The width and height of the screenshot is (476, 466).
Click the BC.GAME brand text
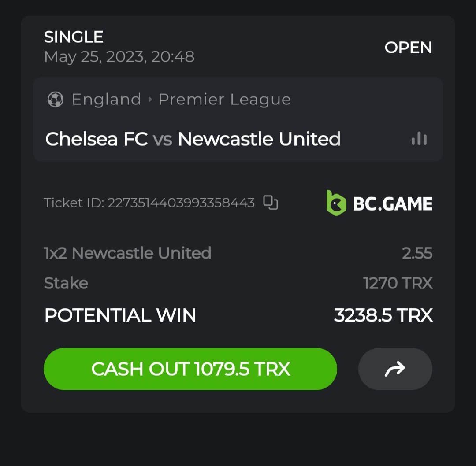[x=393, y=203]
